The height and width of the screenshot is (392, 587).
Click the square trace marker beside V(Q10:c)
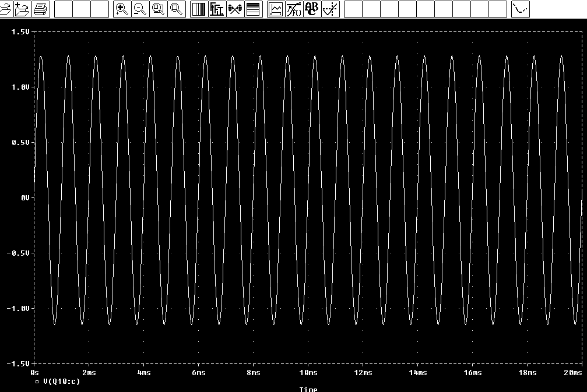pyautogui.click(x=37, y=382)
